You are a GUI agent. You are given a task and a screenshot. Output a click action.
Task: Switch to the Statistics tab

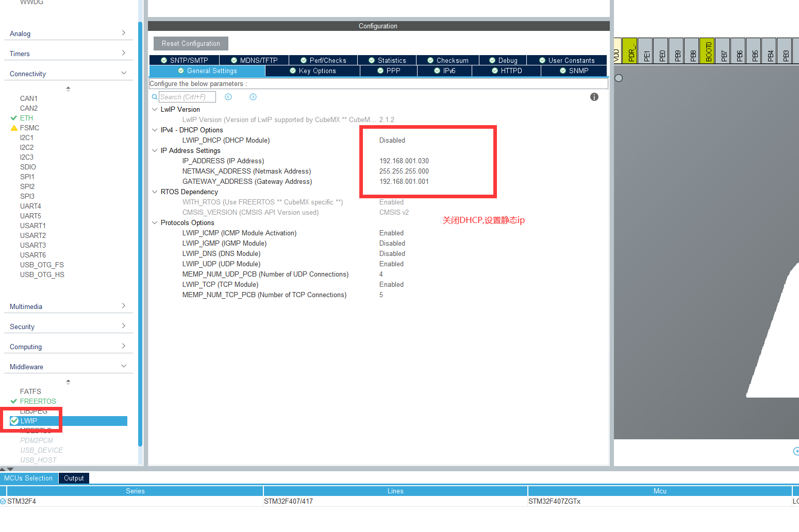(x=387, y=60)
